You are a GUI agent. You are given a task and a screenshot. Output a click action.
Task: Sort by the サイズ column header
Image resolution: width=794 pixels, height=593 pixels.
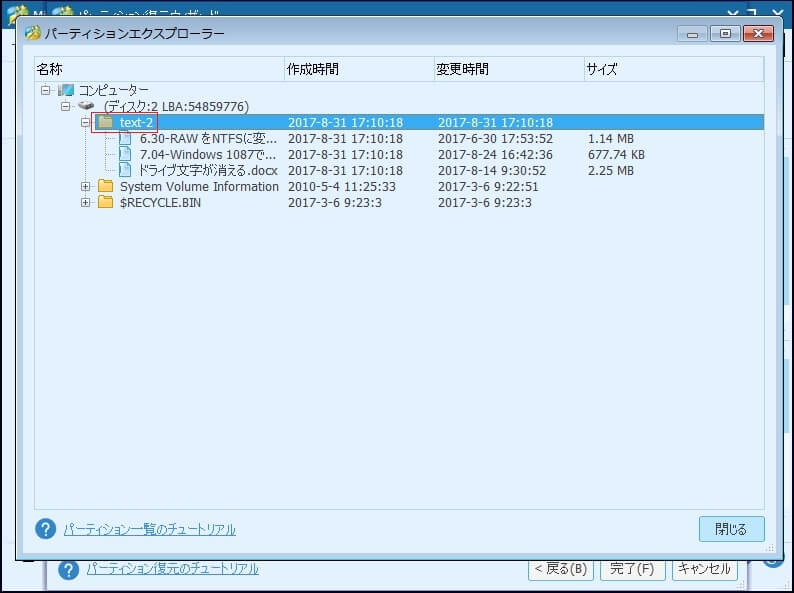click(673, 69)
